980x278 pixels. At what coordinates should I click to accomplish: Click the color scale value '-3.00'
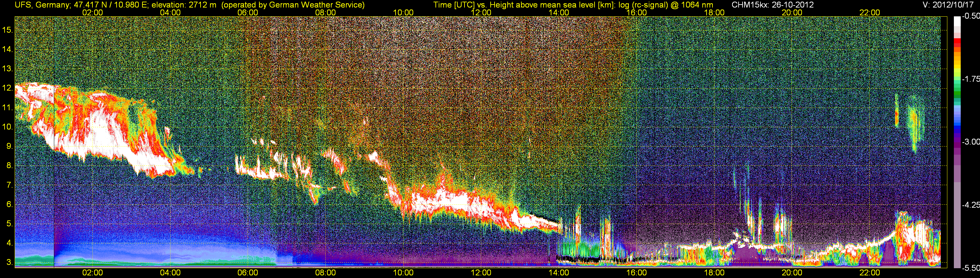pos(971,142)
